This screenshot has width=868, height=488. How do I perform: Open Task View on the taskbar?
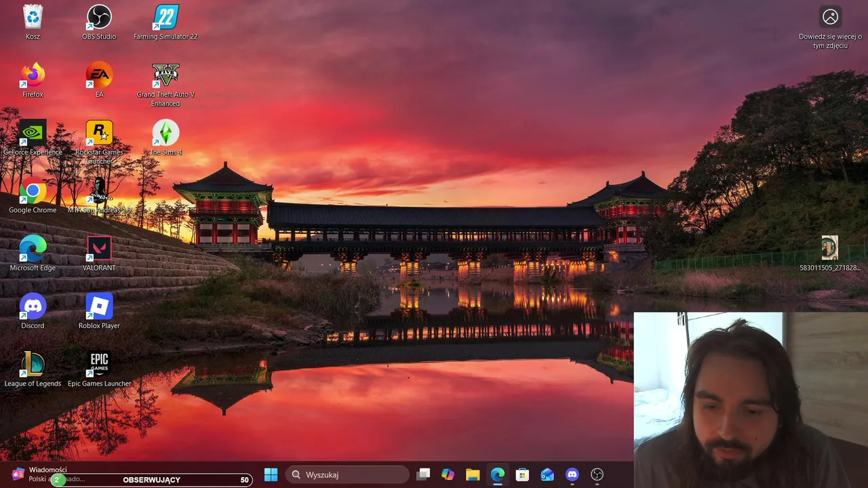click(423, 474)
